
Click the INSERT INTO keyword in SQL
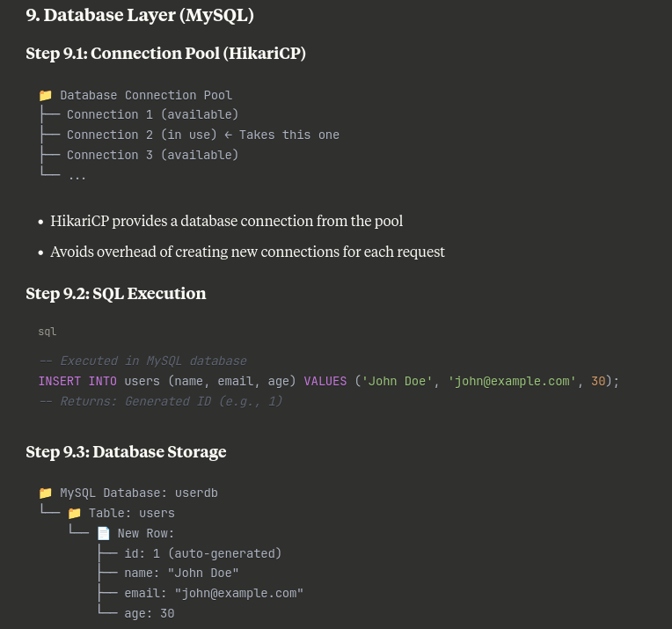point(77,381)
